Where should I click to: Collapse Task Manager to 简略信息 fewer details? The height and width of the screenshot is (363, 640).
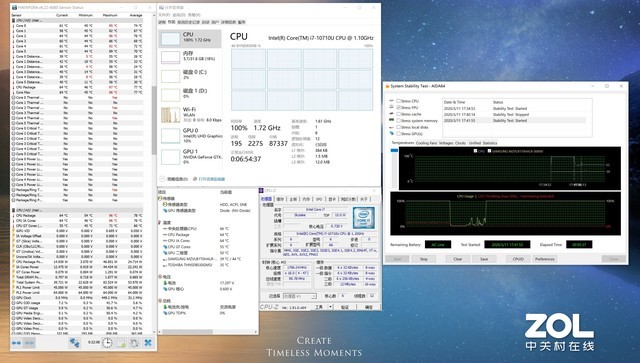(x=174, y=179)
